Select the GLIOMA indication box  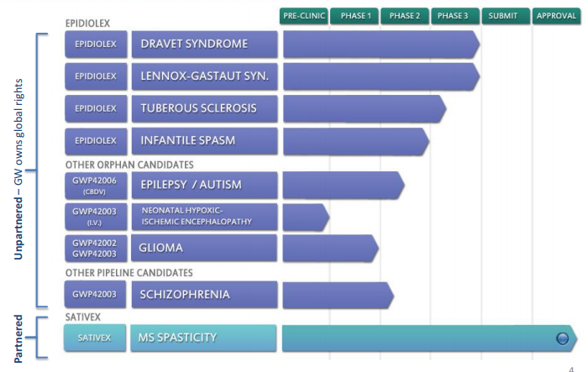click(x=204, y=248)
